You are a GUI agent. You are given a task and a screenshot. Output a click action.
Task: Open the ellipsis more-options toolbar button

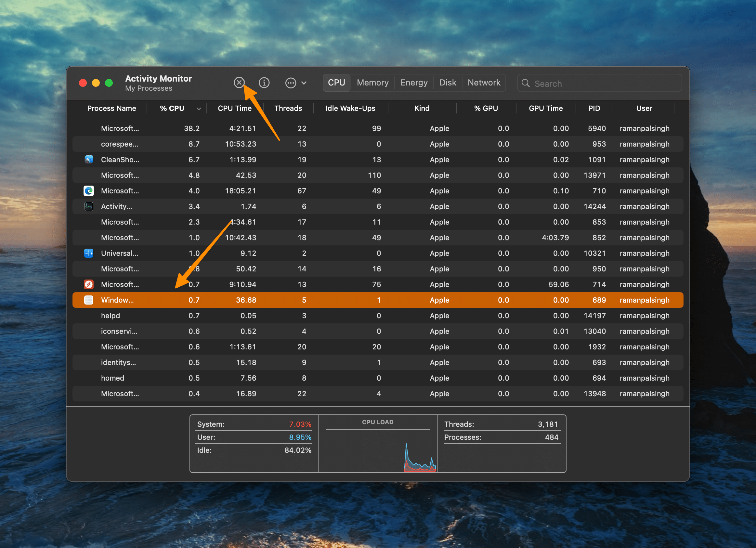[291, 83]
